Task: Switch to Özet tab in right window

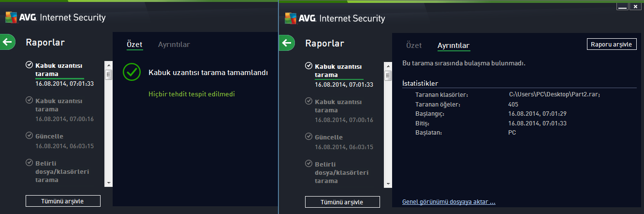Action: pos(414,45)
